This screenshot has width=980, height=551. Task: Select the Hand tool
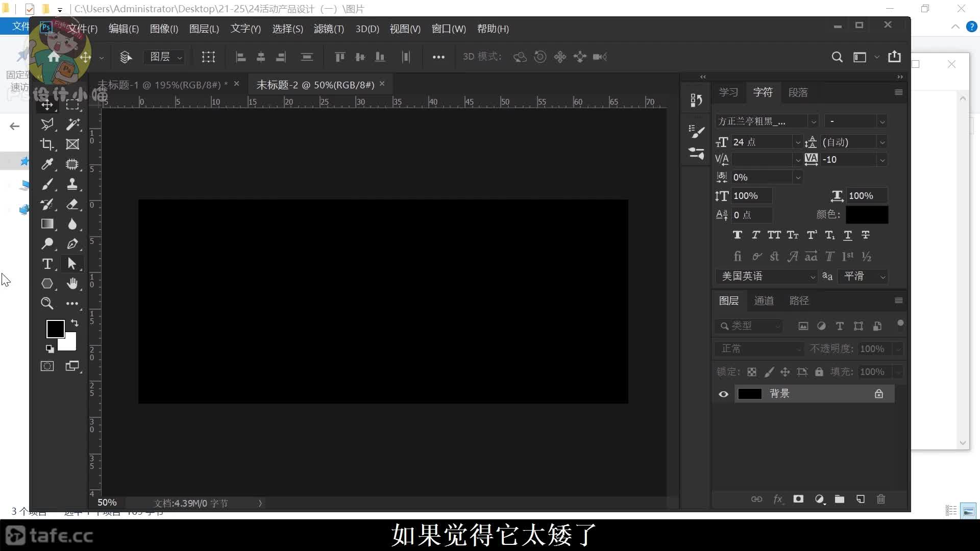[x=72, y=284]
